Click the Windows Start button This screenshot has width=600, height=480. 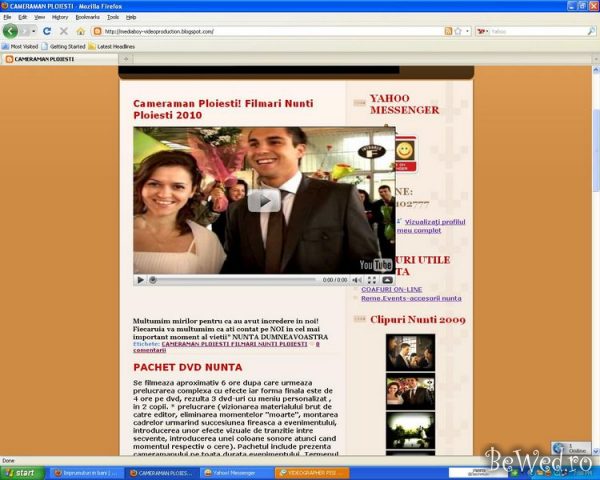[x=22, y=473]
